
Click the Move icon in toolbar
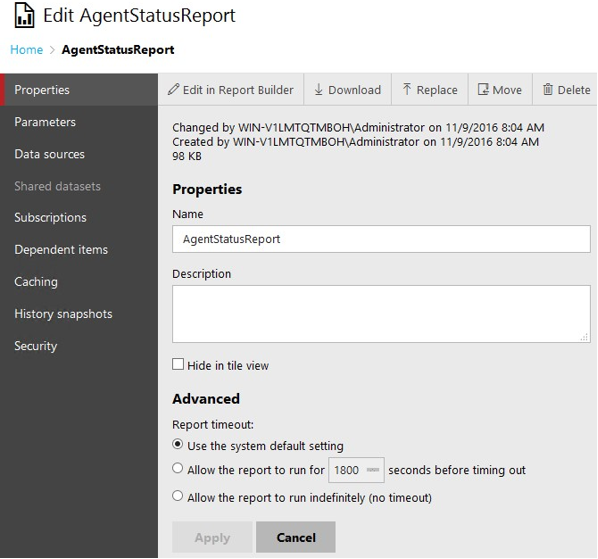[483, 89]
